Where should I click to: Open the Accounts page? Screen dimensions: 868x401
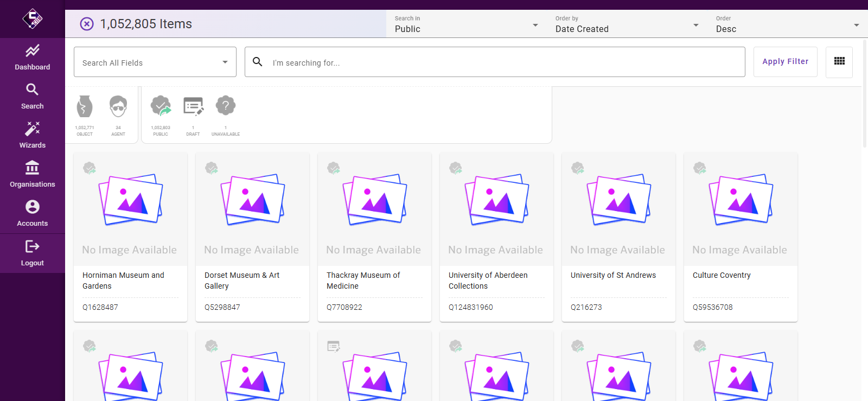point(33,214)
